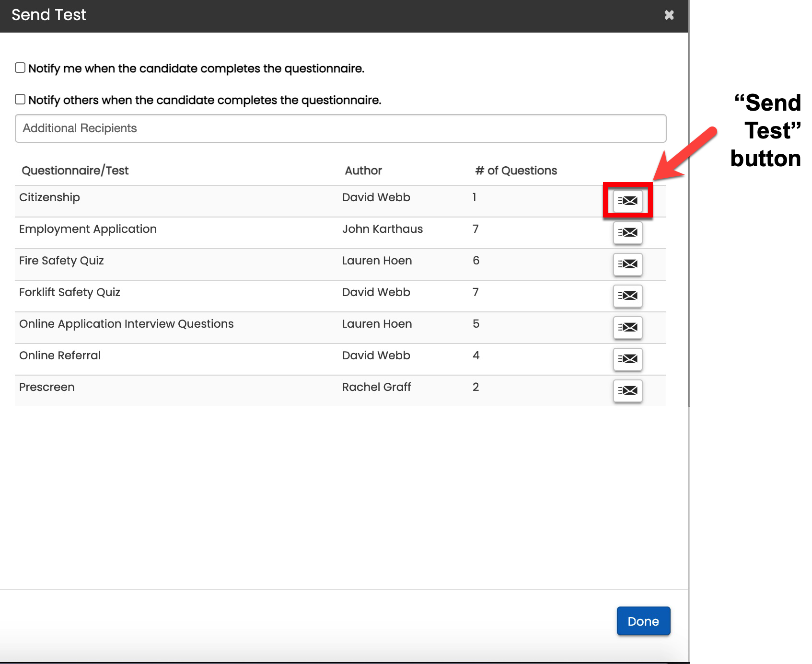Send the Forklift Safety Quiz
The height and width of the screenshot is (664, 812).
click(627, 296)
